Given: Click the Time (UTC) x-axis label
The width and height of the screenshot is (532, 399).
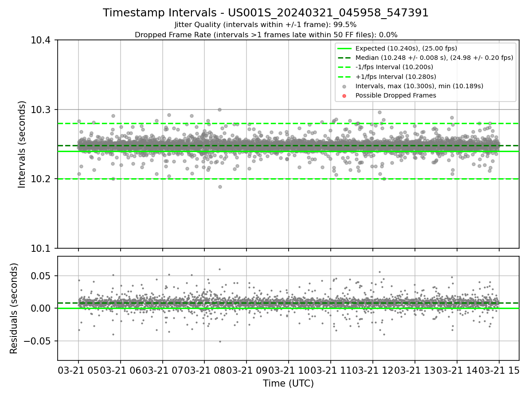Looking at the screenshot, I should pyautogui.click(x=288, y=383).
